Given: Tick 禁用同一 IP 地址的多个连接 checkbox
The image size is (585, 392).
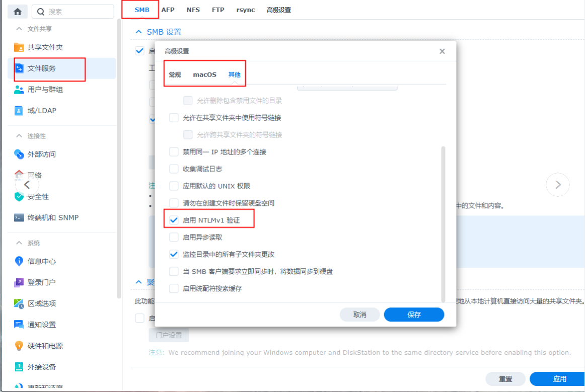Looking at the screenshot, I should [174, 152].
